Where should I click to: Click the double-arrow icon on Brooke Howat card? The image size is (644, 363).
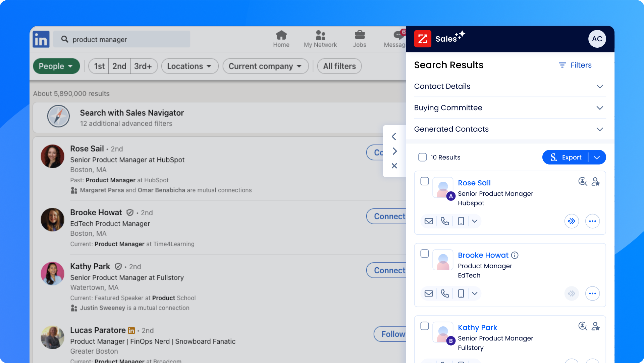pyautogui.click(x=572, y=293)
